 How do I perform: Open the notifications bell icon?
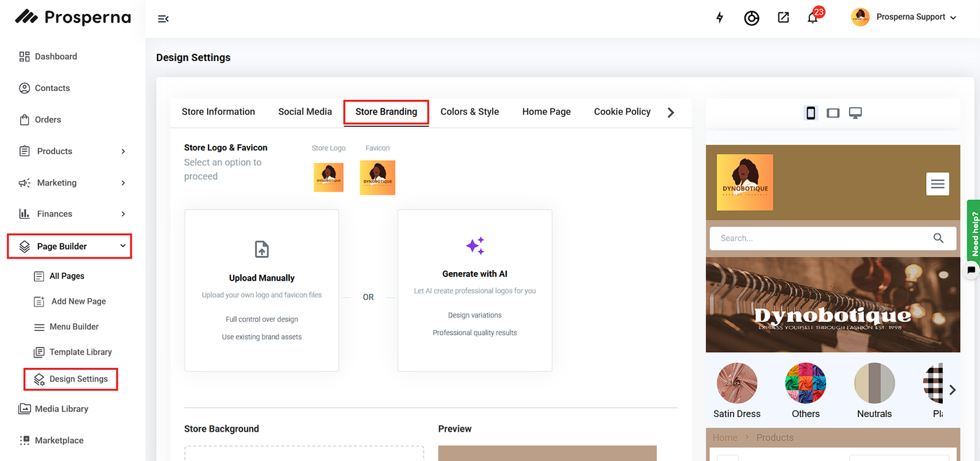click(x=812, y=18)
